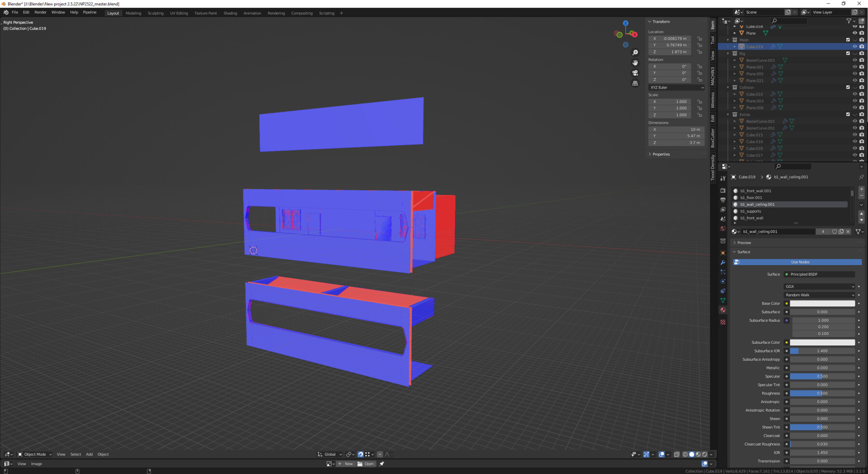Viewport: 868px width, 474px height.
Task: Open the Render menu
Action: [x=40, y=12]
